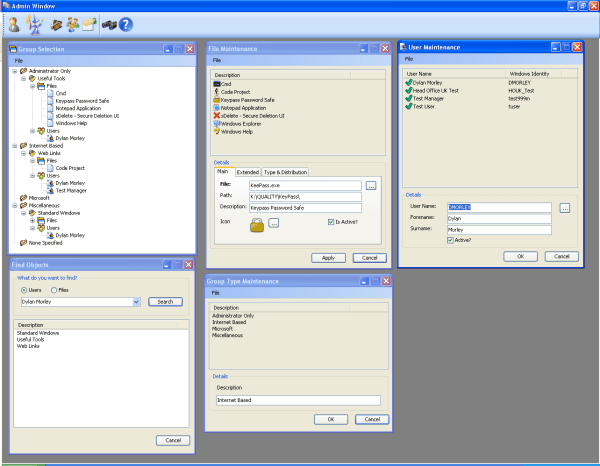Toggle the Is Active? checkbox in File Maintenance

pyautogui.click(x=331, y=222)
